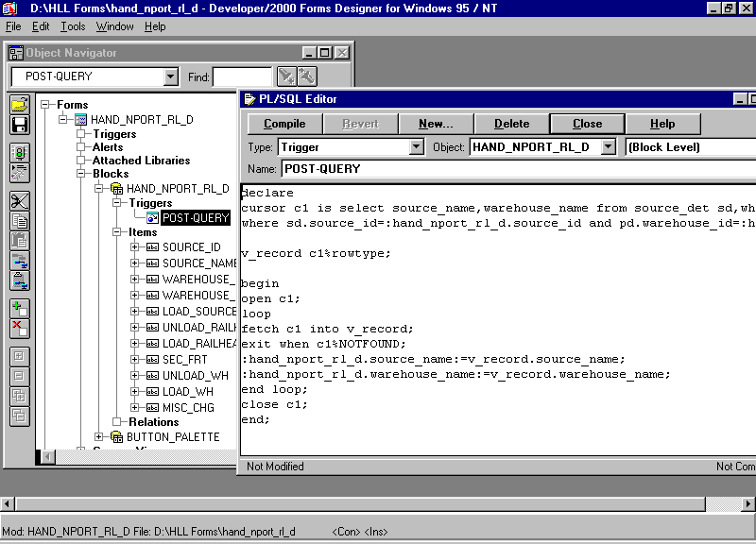This screenshot has width=756, height=544.
Task: Run the HAND_NPORT_RL_D form
Action: pos(19,154)
